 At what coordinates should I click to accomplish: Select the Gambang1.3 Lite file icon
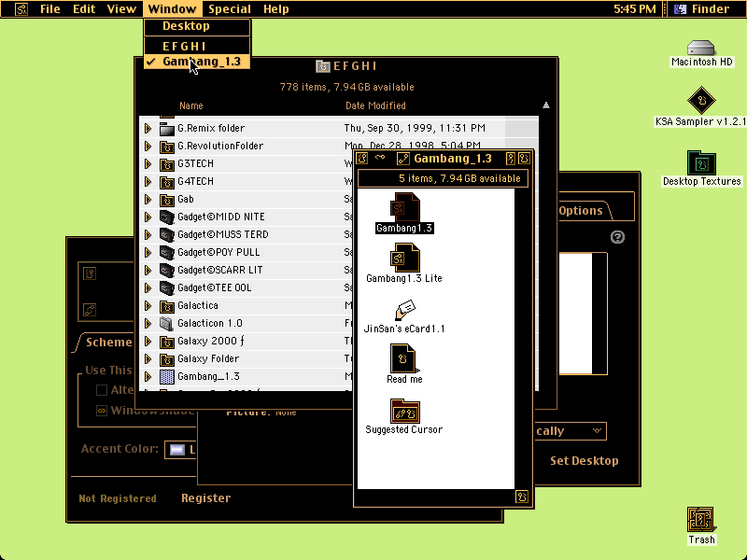click(x=404, y=258)
